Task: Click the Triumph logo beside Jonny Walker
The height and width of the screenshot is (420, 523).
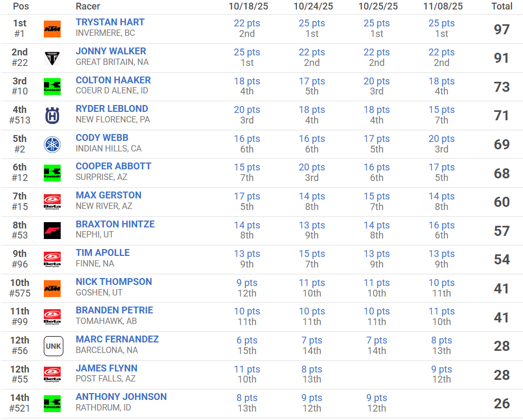Action: [52, 58]
